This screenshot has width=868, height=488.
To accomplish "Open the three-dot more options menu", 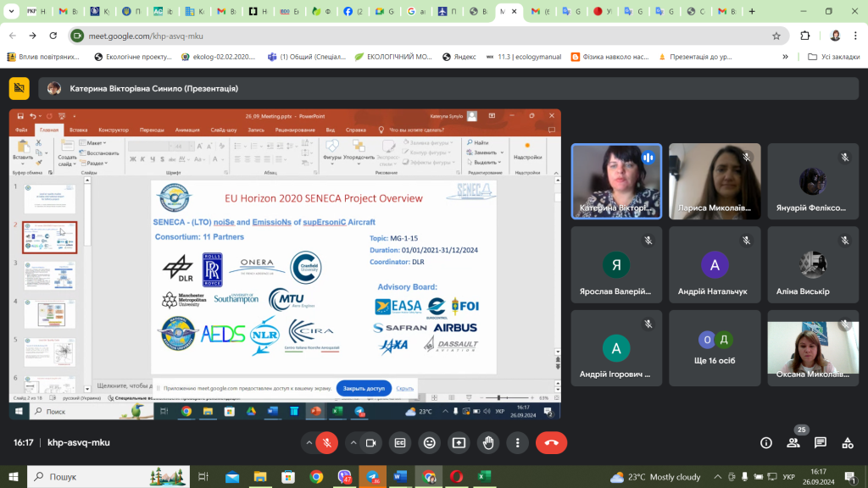I will coord(517,442).
